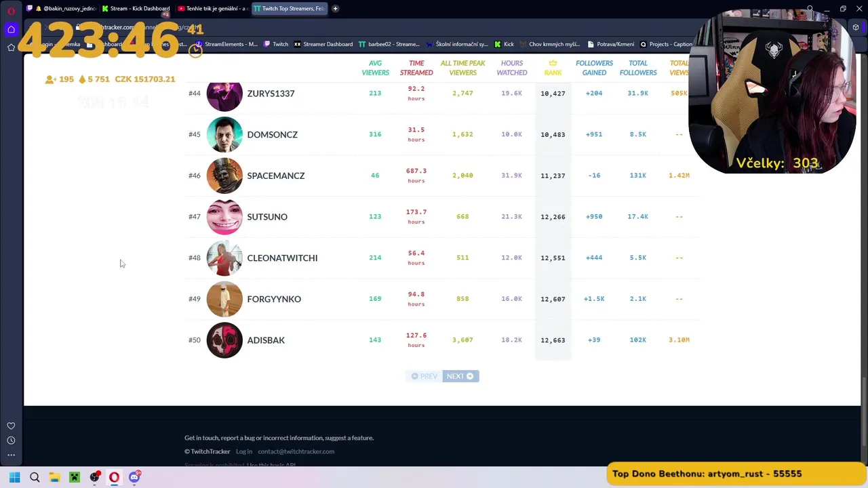Click CLEONATWITCHI violinist avatar
868x488 pixels.
pyautogui.click(x=224, y=258)
